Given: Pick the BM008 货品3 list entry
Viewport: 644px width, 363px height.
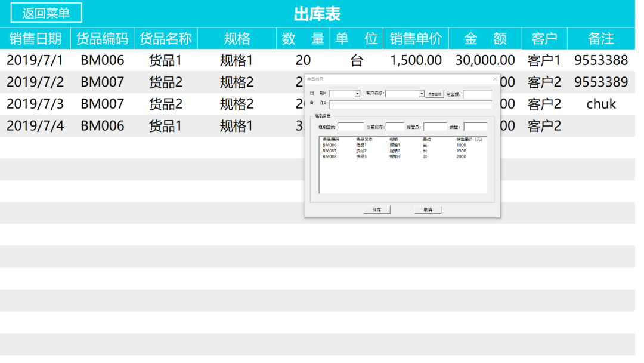Looking at the screenshot, I should pyautogui.click(x=358, y=157).
